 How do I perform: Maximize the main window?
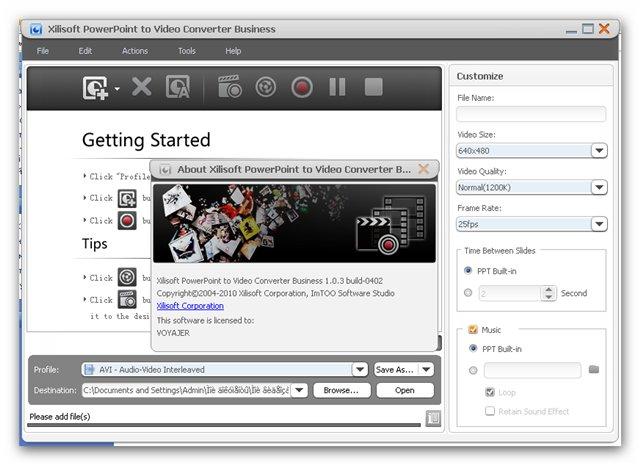[588, 29]
